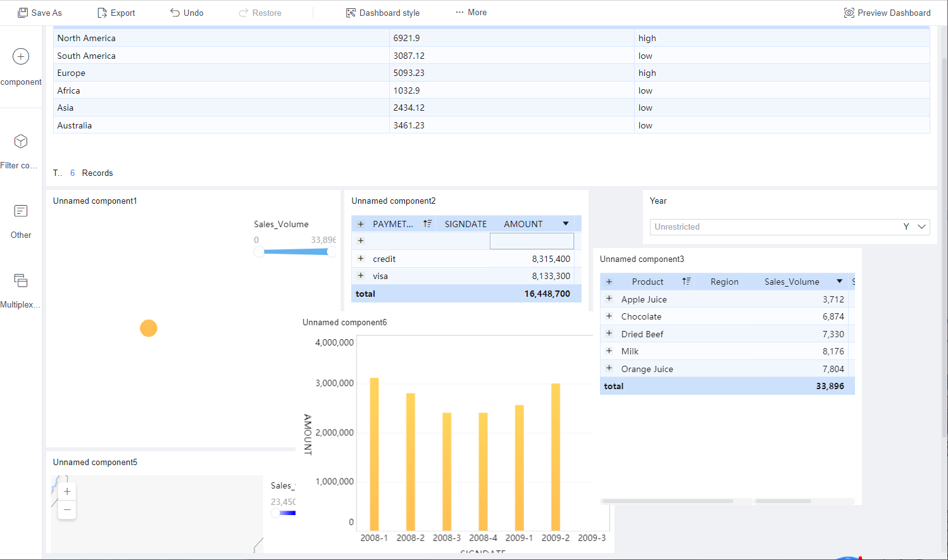Open the More menu in the toolbar
948x560 pixels.
[x=470, y=12]
